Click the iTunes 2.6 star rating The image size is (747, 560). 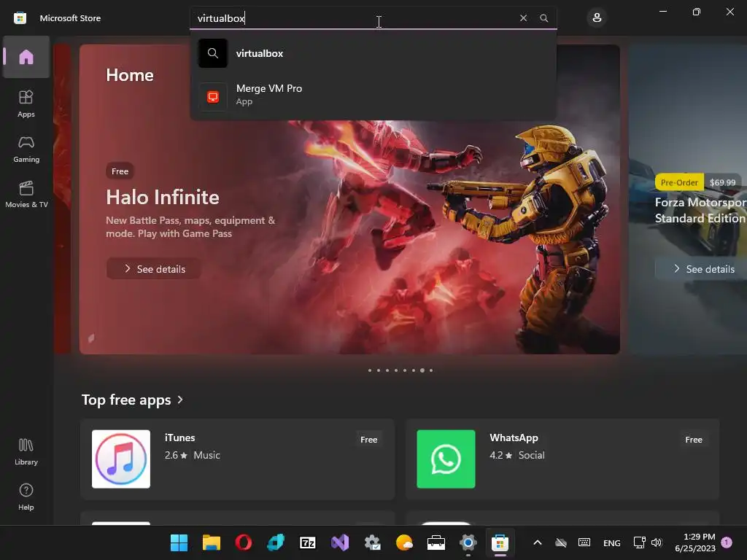pyautogui.click(x=176, y=455)
